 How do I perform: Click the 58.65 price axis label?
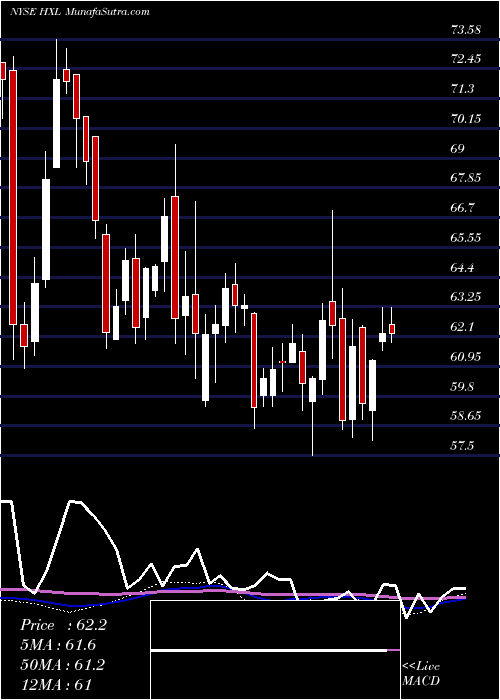[x=466, y=416]
